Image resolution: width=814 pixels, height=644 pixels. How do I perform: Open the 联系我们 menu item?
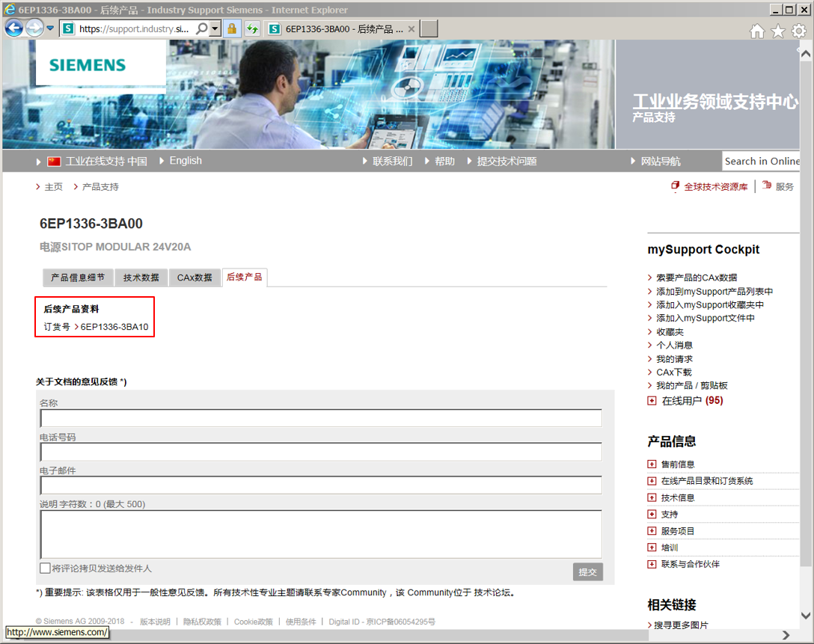(x=393, y=161)
